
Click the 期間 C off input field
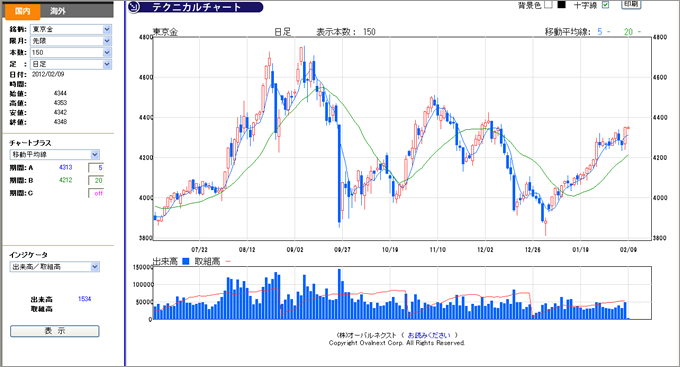pos(96,193)
